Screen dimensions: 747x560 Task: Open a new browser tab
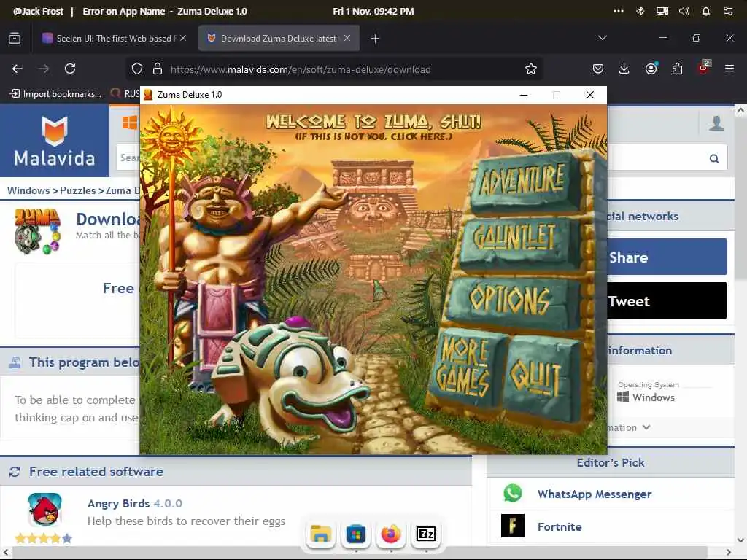coord(375,39)
